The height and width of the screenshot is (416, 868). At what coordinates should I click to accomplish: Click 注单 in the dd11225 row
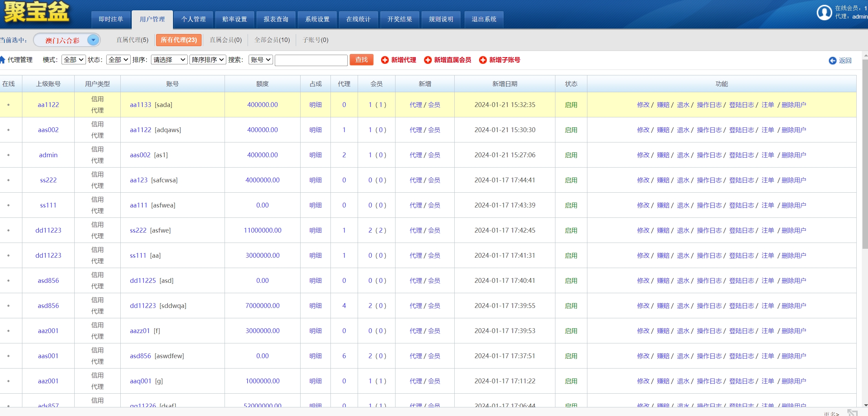click(x=768, y=280)
